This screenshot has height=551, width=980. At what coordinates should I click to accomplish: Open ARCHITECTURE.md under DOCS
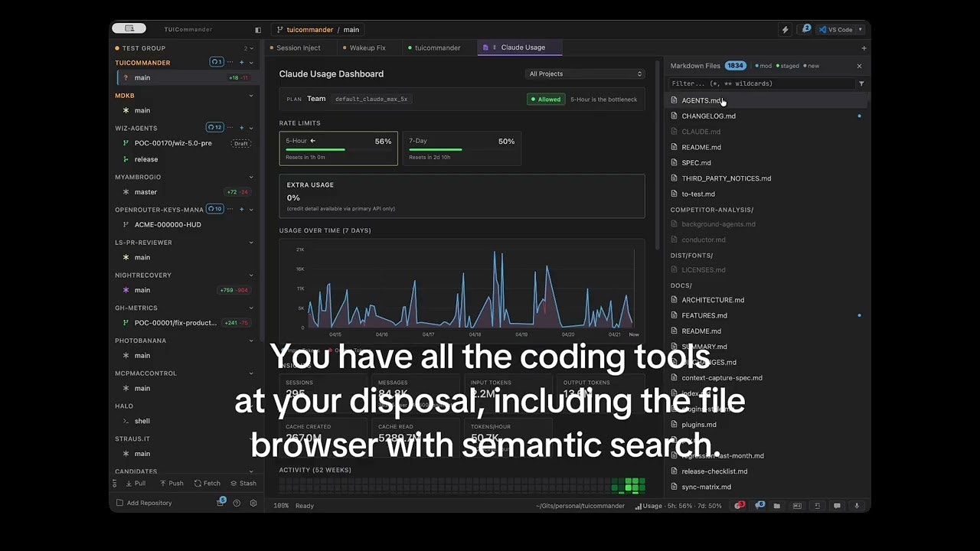point(766,300)
